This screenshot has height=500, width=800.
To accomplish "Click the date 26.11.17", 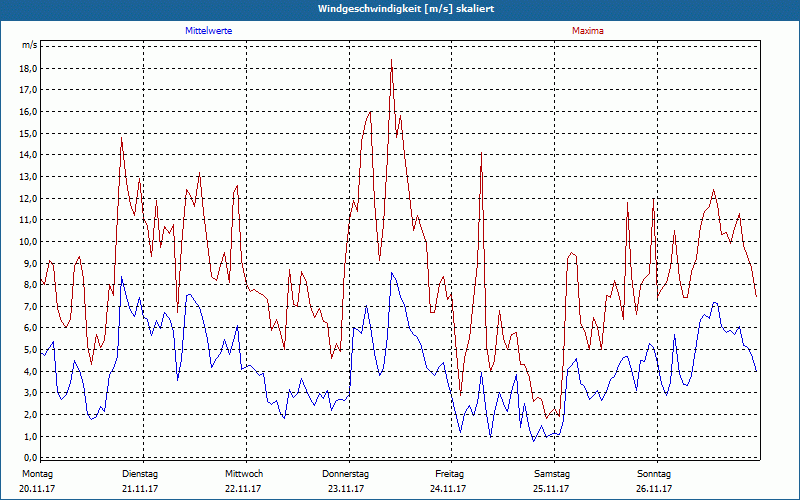I will tap(654, 489).
